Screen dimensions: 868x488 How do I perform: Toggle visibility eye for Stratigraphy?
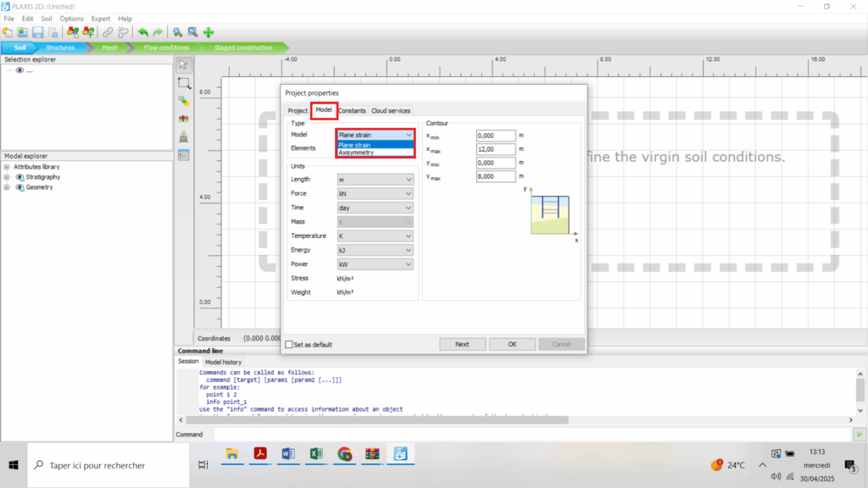pos(20,177)
